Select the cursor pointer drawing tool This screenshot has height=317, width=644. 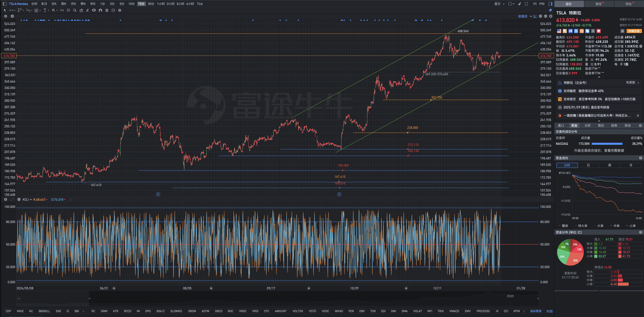(4, 10)
